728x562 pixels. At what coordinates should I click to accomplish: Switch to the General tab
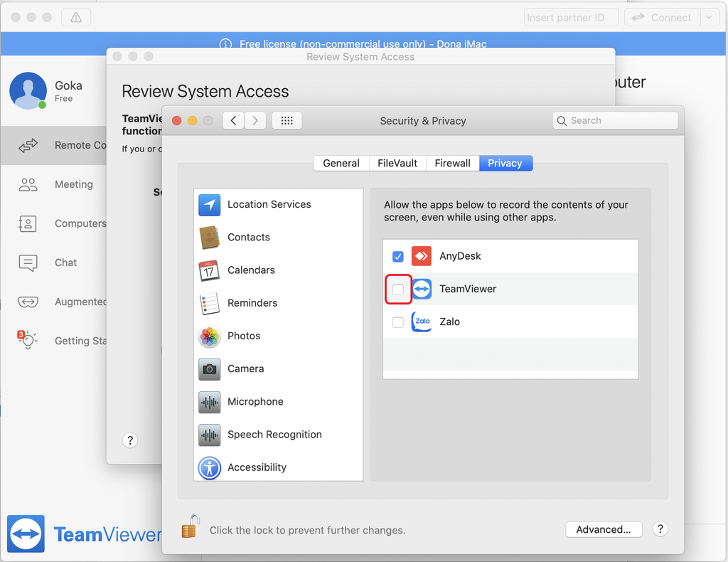click(x=341, y=164)
